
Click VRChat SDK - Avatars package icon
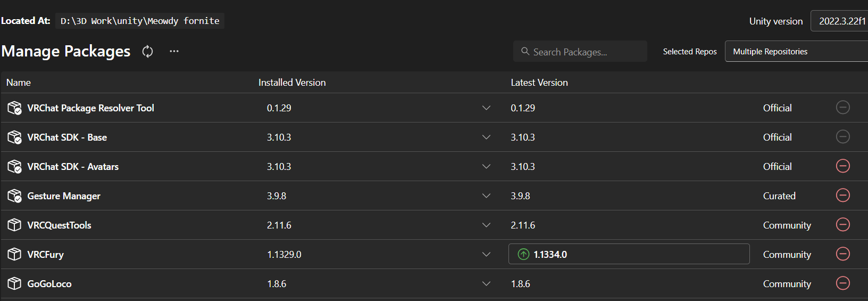(x=14, y=167)
